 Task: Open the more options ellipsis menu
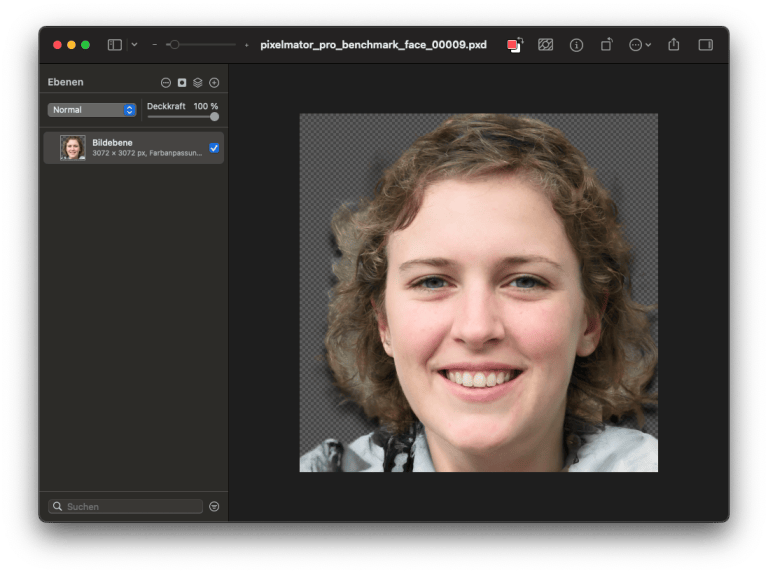[640, 45]
